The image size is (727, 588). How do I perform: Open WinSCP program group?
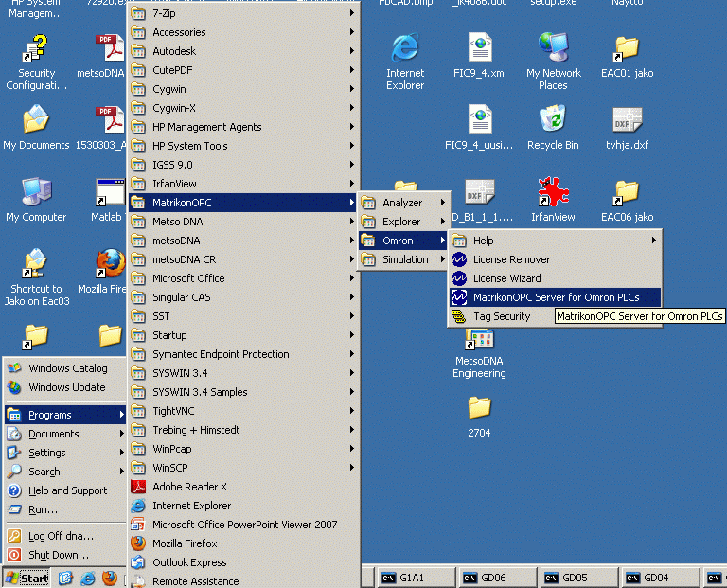243,468
